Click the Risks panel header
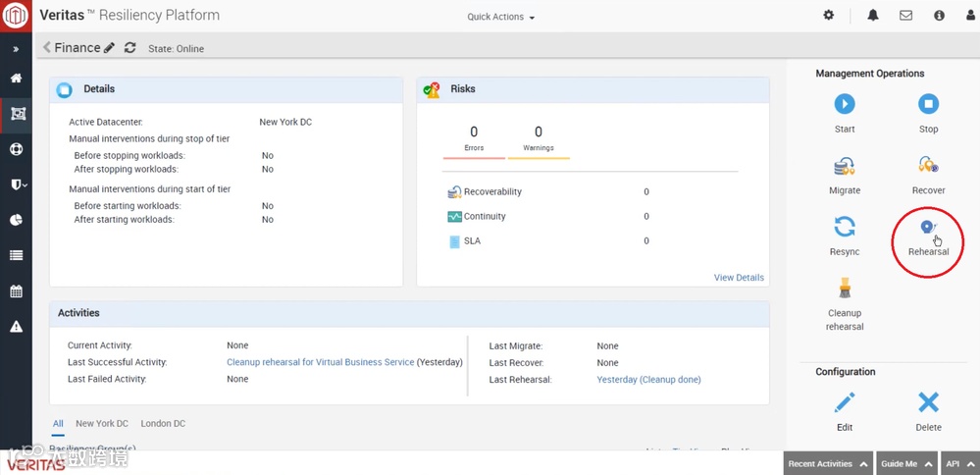The image size is (980, 475). [x=593, y=89]
